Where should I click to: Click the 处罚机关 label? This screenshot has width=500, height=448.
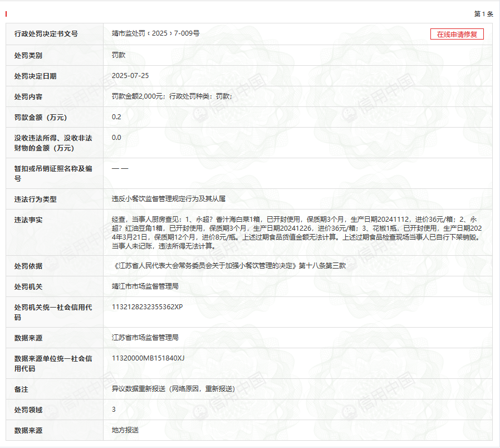click(x=28, y=287)
